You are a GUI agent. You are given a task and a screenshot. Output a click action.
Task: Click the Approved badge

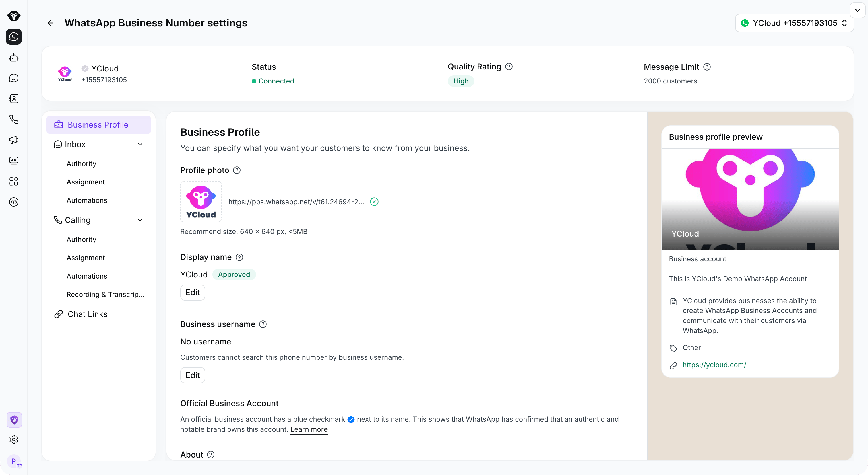point(234,275)
